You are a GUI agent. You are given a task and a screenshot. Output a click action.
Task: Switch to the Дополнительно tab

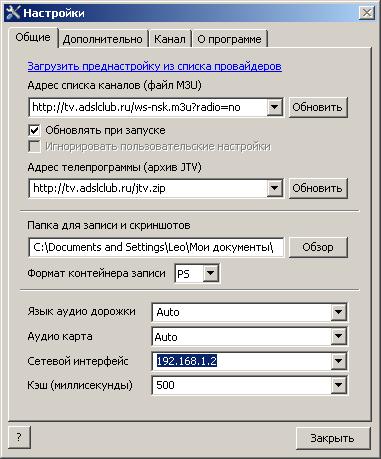(x=103, y=39)
